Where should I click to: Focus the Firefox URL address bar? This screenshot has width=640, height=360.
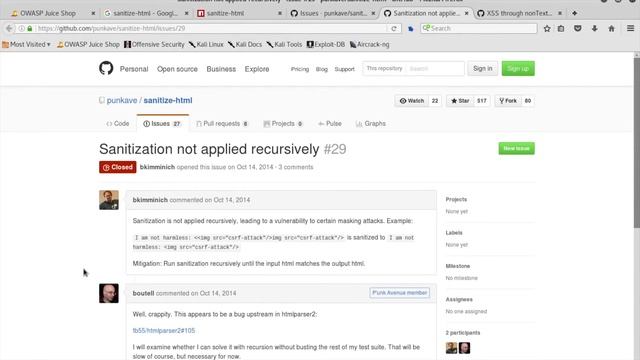point(210,28)
